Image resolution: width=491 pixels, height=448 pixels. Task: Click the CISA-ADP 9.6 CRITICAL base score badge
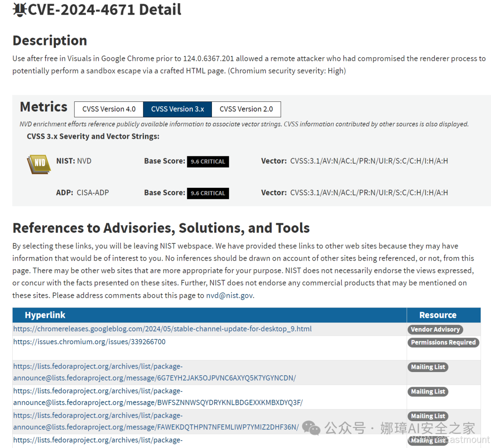coord(208,193)
